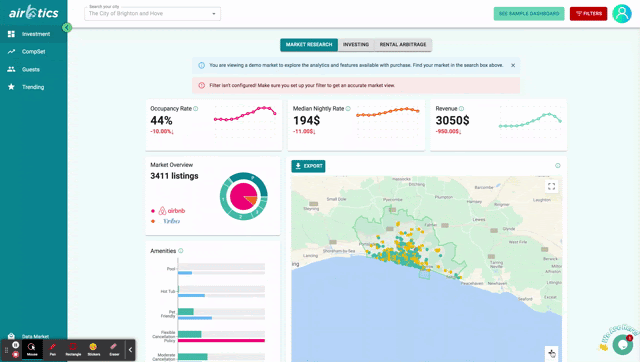Click the See Sample Dashboard button

(529, 13)
